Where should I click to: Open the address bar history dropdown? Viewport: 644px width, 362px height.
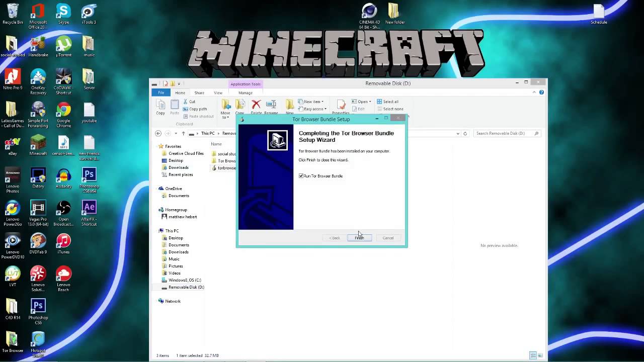pyautogui.click(x=458, y=133)
